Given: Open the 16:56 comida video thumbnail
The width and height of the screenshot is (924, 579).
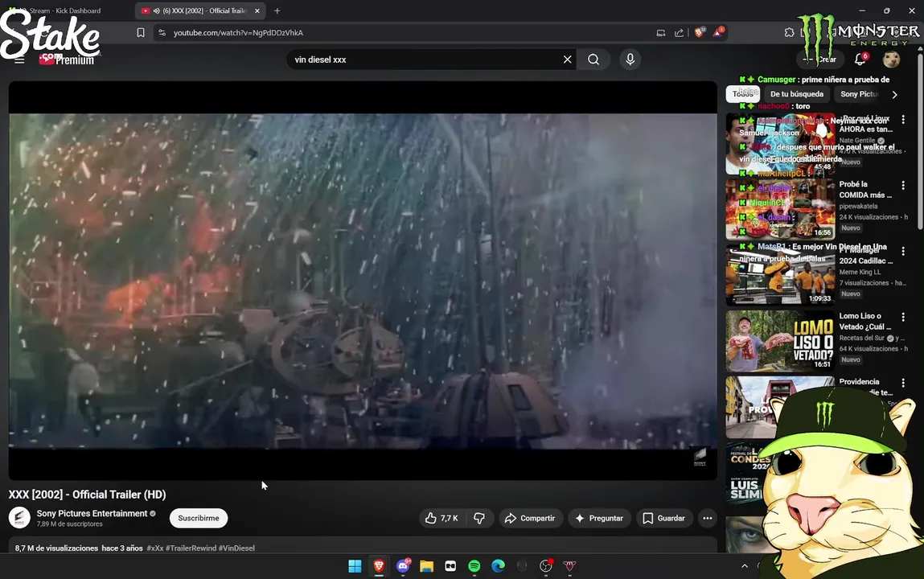Looking at the screenshot, I should [780, 210].
